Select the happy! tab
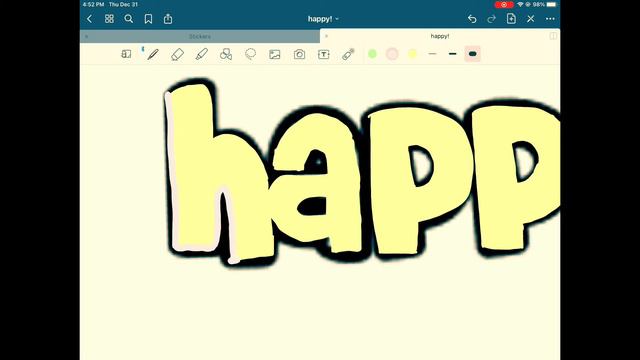The height and width of the screenshot is (360, 640). (440, 36)
